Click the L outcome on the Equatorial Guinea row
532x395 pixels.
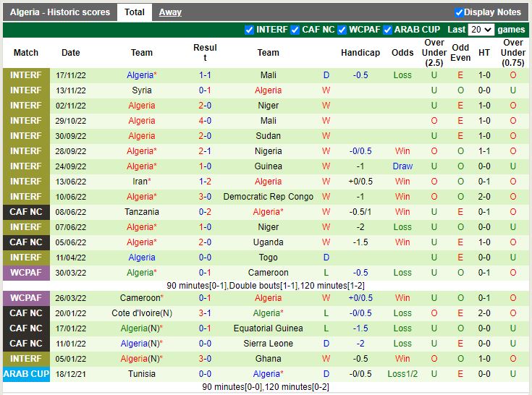[x=326, y=328]
